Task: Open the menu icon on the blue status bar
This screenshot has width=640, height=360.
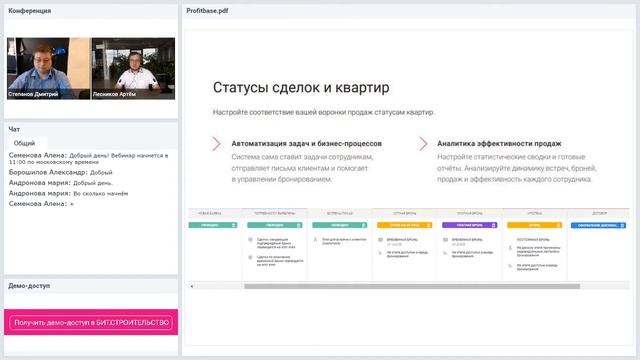Action: tap(622, 225)
